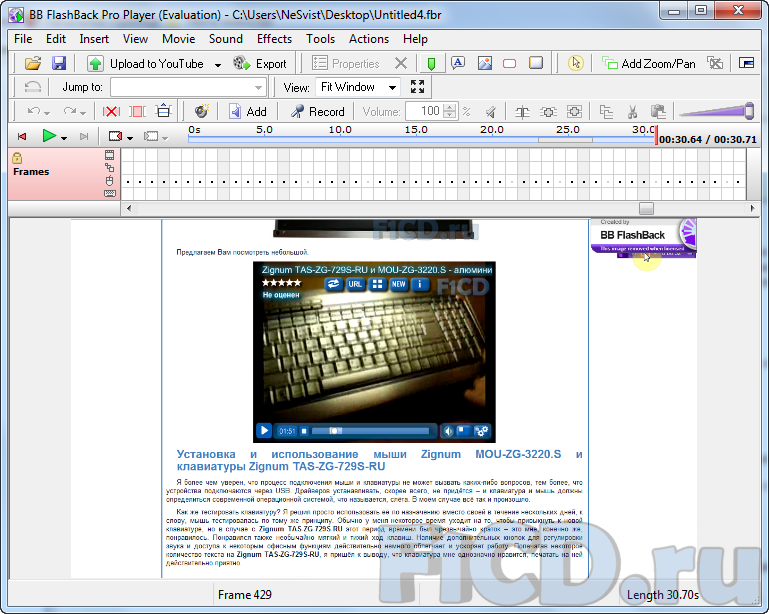This screenshot has height=614, width=769.
Task: Click the embedded video URL button
Action: point(355,284)
